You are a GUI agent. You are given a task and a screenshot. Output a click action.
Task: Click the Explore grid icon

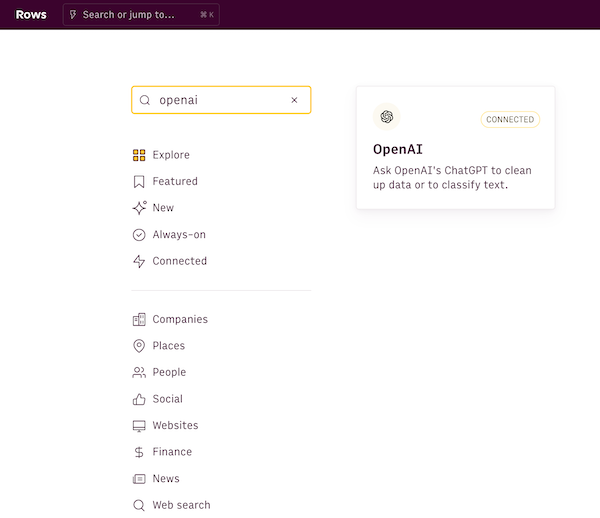click(139, 155)
